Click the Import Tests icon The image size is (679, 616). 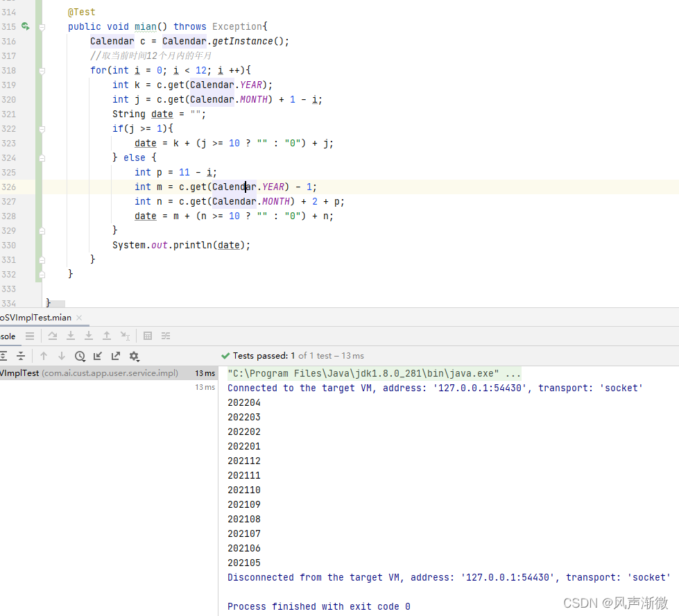98,356
